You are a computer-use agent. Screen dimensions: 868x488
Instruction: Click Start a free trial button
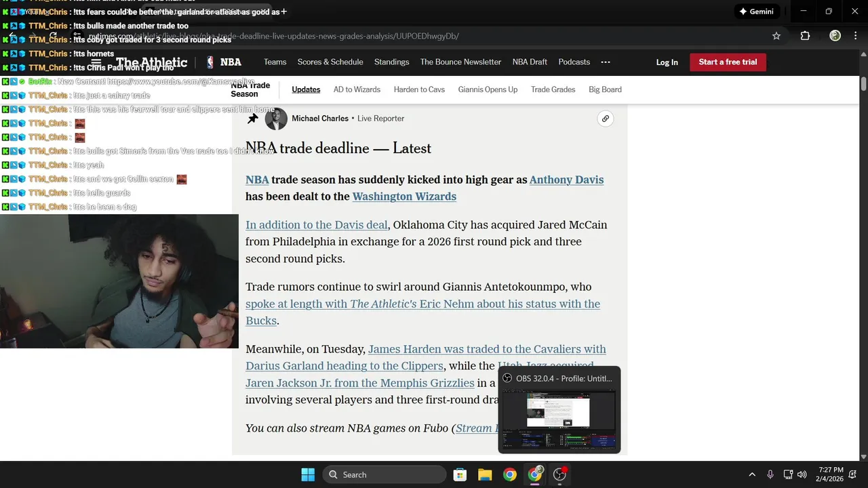pos(728,62)
